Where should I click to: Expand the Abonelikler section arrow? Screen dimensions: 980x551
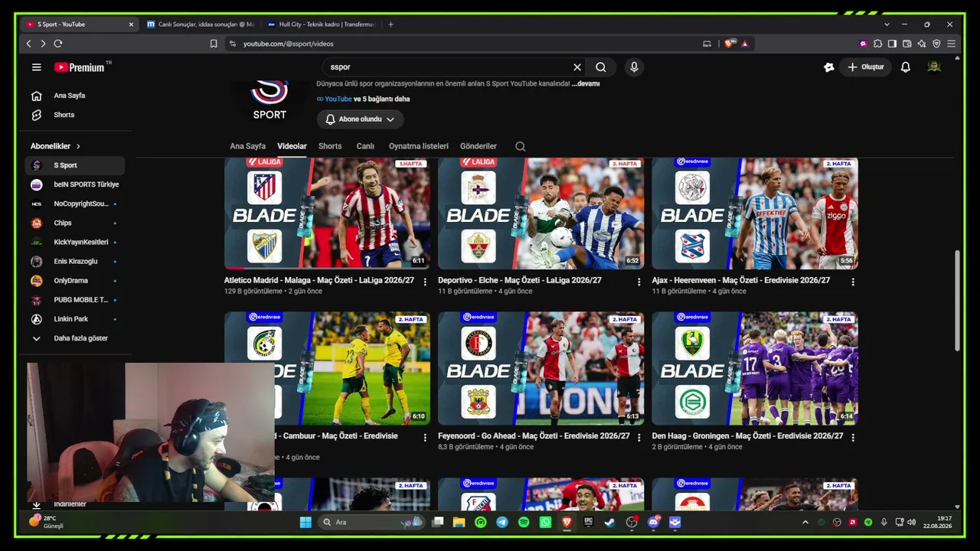pyautogui.click(x=78, y=146)
